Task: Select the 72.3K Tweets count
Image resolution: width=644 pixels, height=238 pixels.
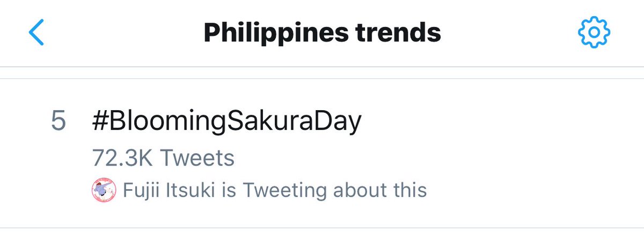Action: (x=163, y=158)
